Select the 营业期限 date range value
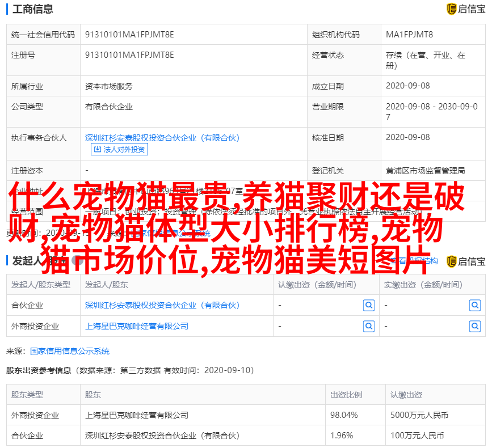The height and width of the screenshot is (448, 492). click(431, 112)
